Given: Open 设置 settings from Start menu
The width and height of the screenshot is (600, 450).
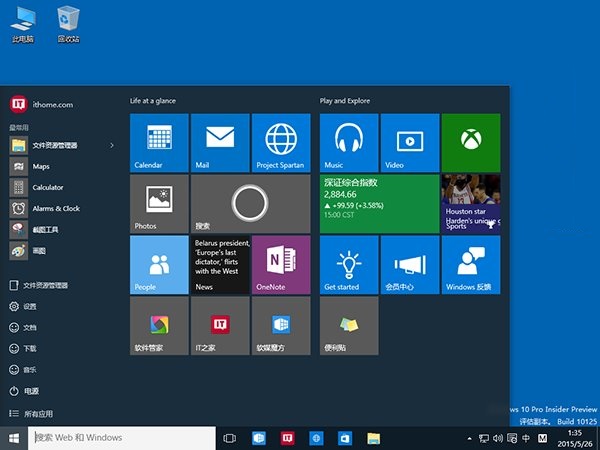Looking at the screenshot, I should [30, 307].
